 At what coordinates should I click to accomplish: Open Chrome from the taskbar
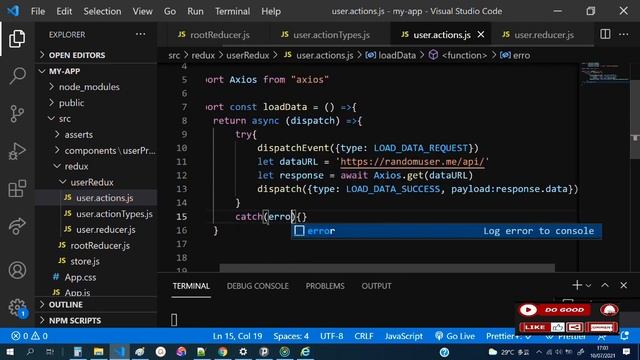[x=222, y=351]
